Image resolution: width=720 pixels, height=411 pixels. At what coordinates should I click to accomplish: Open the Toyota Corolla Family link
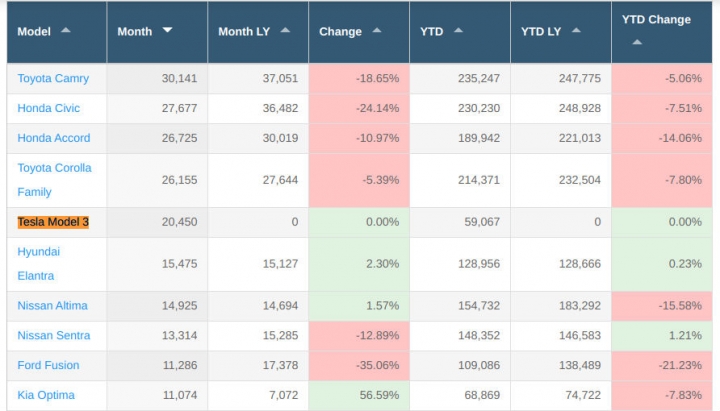(x=54, y=180)
